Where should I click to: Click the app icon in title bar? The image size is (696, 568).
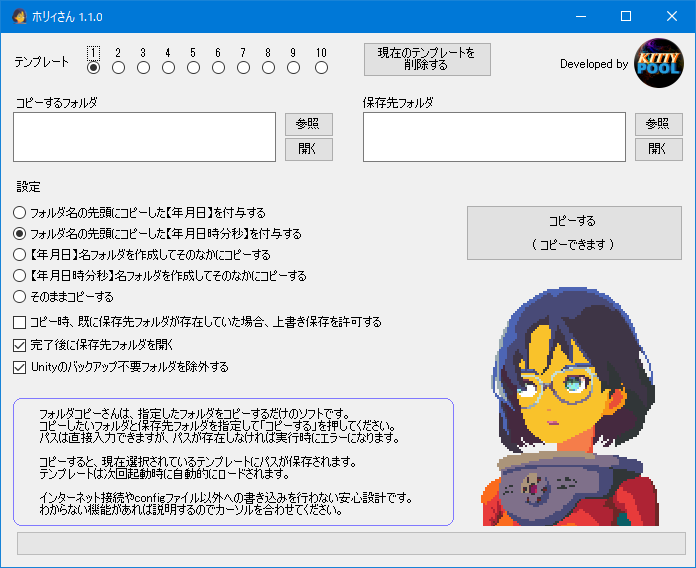point(19,16)
